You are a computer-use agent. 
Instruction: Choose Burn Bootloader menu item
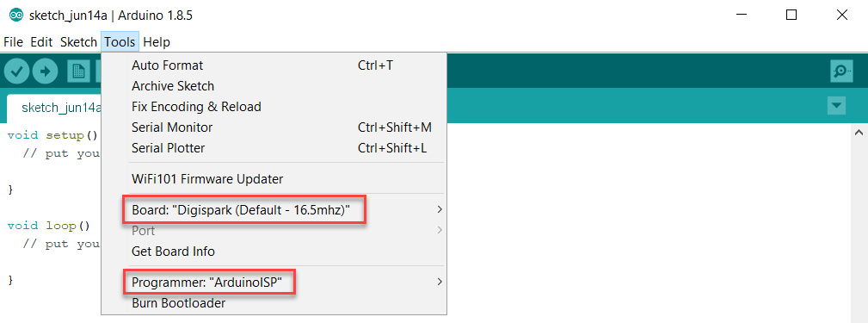pyautogui.click(x=274, y=303)
